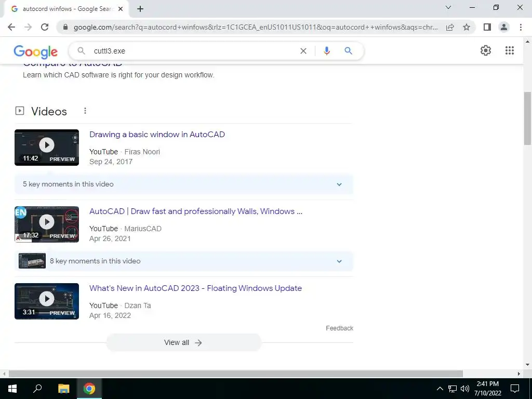Show hidden system tray icons
The height and width of the screenshot is (399, 532).
point(440,389)
